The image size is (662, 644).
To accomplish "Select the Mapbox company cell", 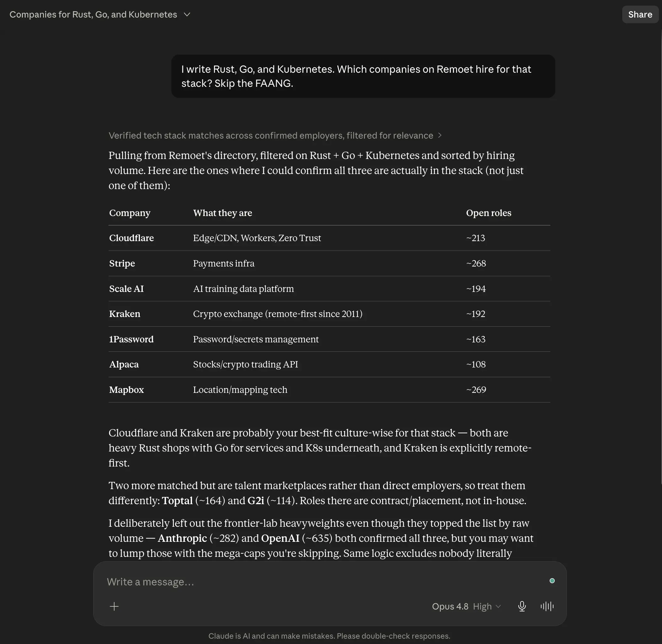I will [x=126, y=390].
